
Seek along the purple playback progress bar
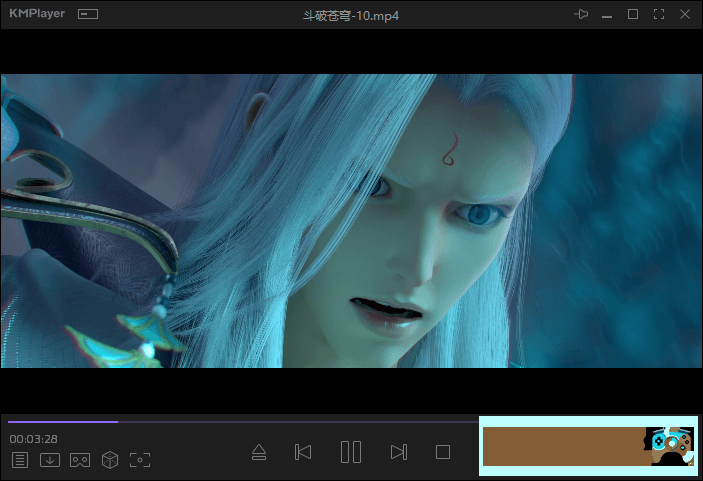pos(243,422)
